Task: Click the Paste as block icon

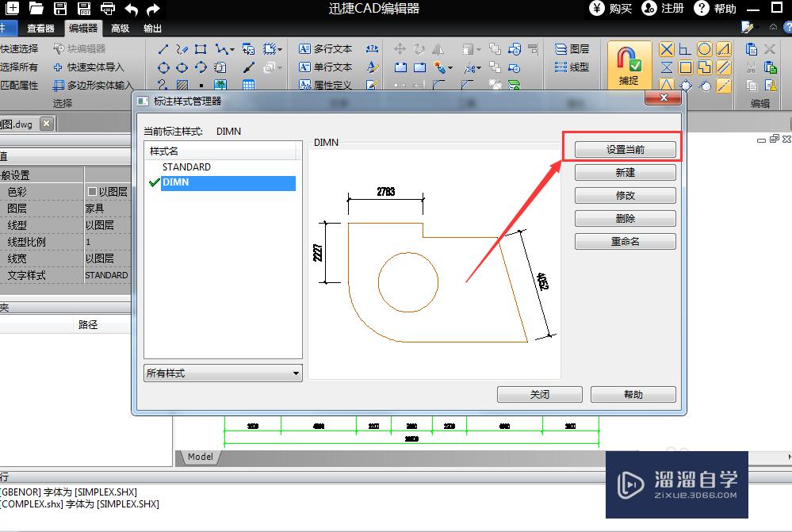Action: 770,67
